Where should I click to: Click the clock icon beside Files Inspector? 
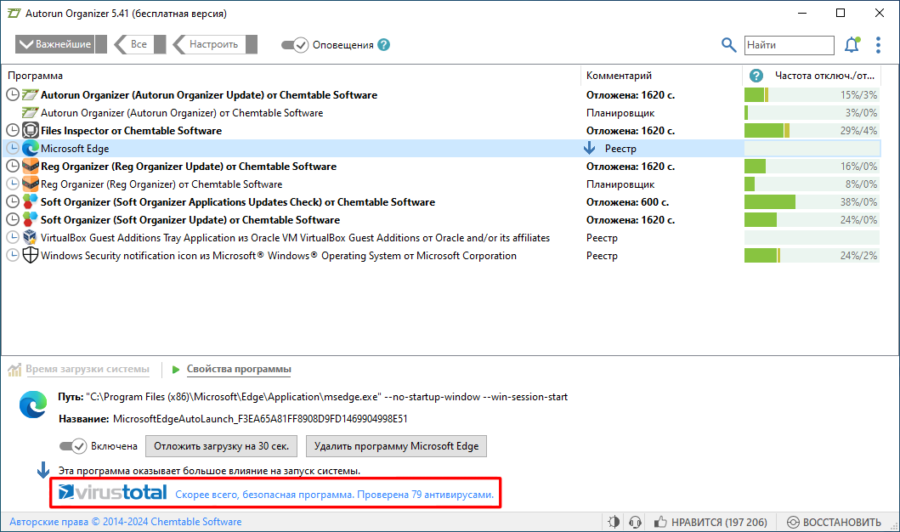[x=13, y=130]
